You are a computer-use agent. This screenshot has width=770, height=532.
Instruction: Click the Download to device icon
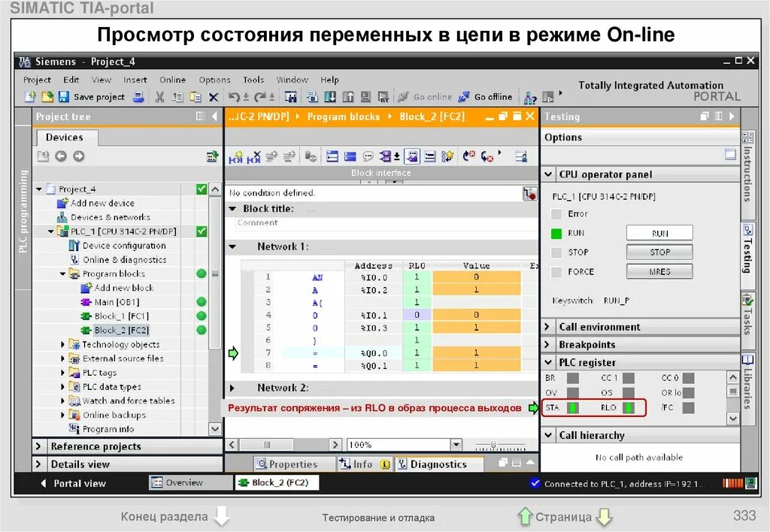coord(330,97)
